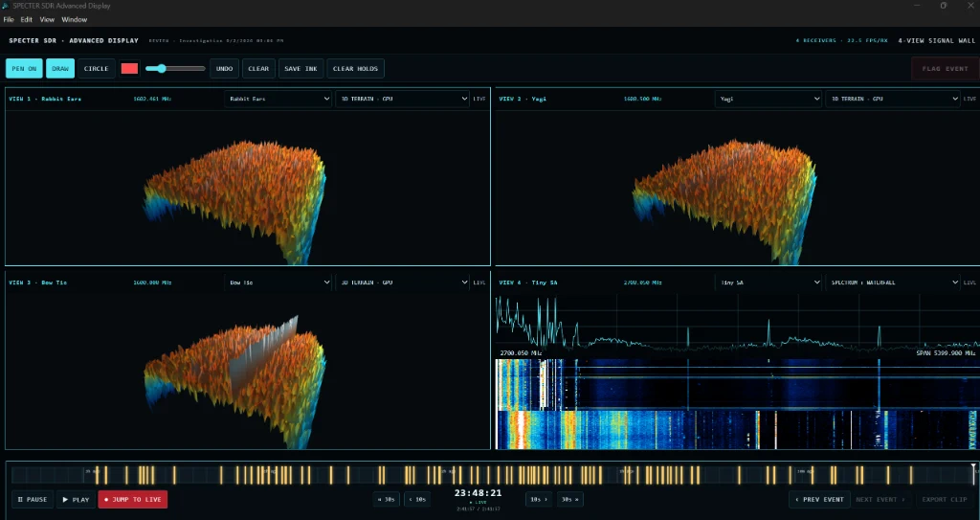
Task: Click the '4 RECEIVERS' status text
Action: (816, 40)
